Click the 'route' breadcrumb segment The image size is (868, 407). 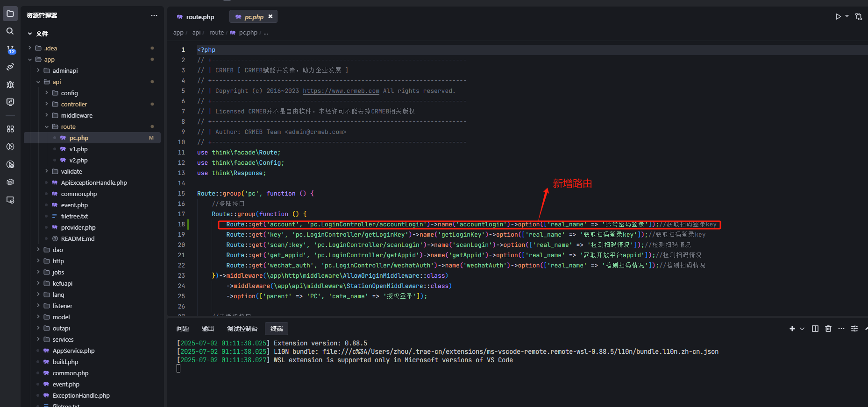pos(216,33)
